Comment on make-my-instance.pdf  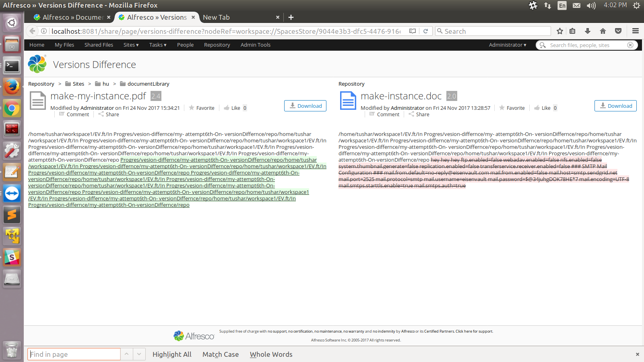coord(74,114)
